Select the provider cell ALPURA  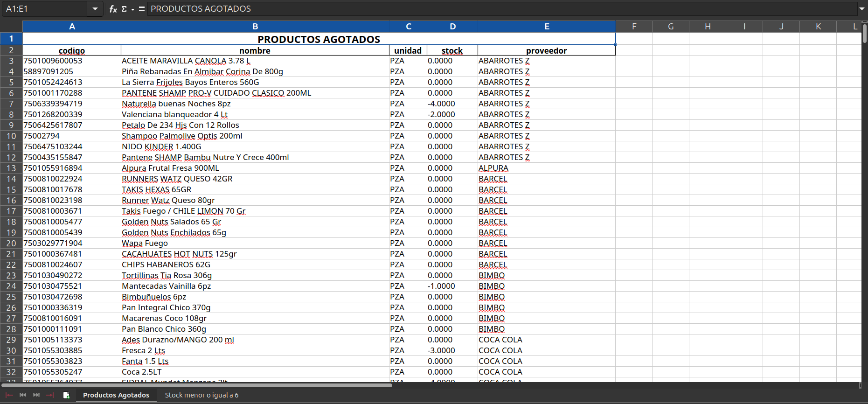pos(547,168)
